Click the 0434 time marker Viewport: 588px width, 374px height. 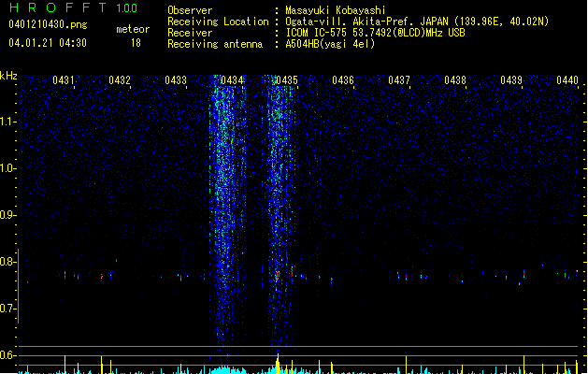coord(232,80)
